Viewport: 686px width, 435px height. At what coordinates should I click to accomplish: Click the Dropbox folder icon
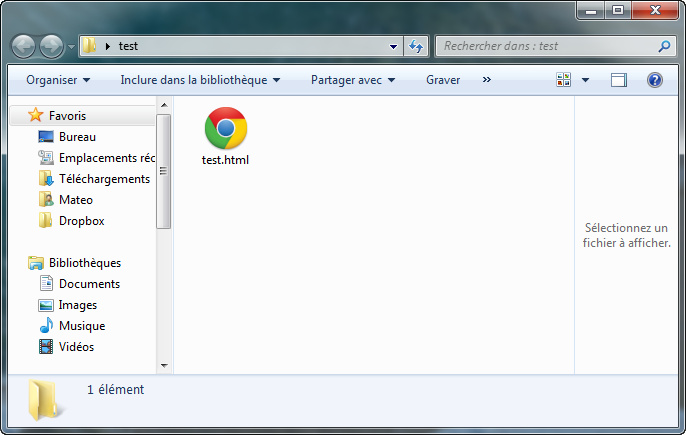[46, 221]
